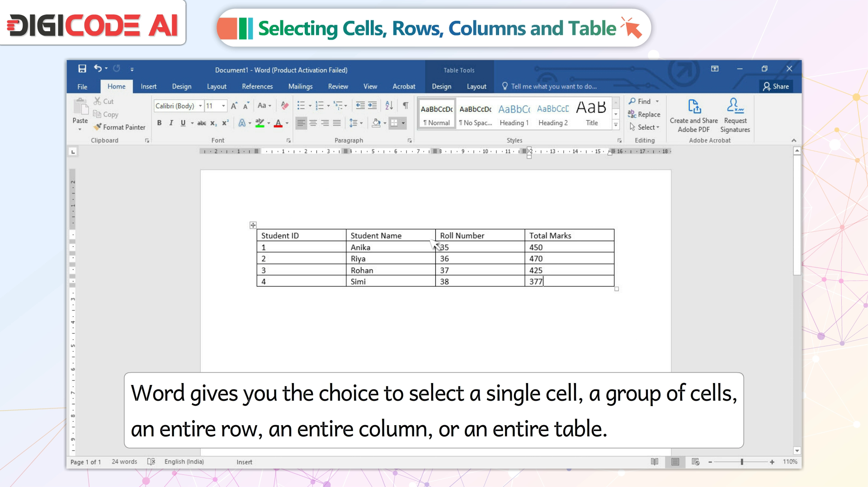868x487 pixels.
Task: Apply Justify alignment to paragraph
Action: click(x=337, y=123)
